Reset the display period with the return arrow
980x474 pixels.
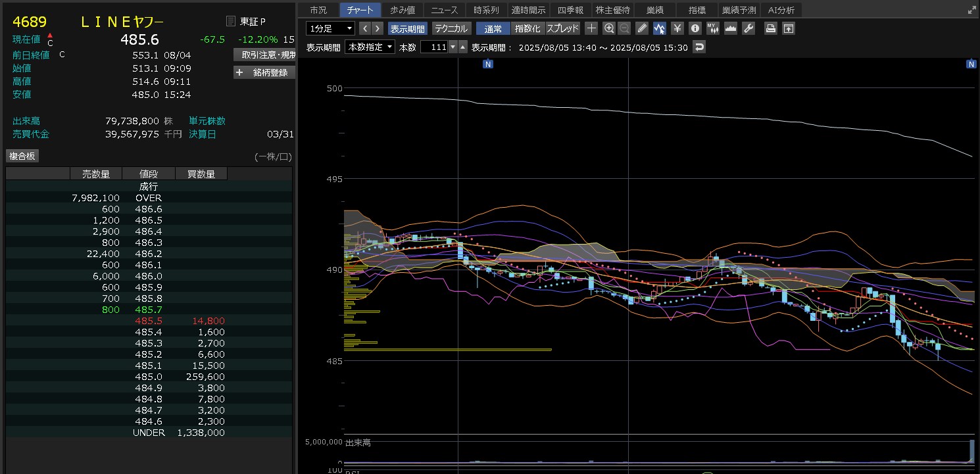[699, 47]
